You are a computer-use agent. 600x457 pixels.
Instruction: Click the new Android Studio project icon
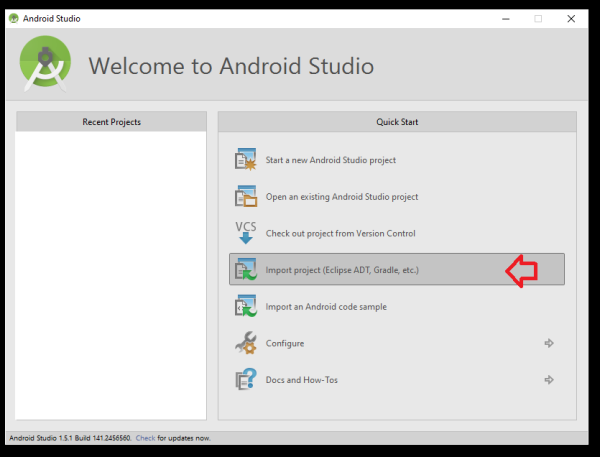tap(246, 160)
